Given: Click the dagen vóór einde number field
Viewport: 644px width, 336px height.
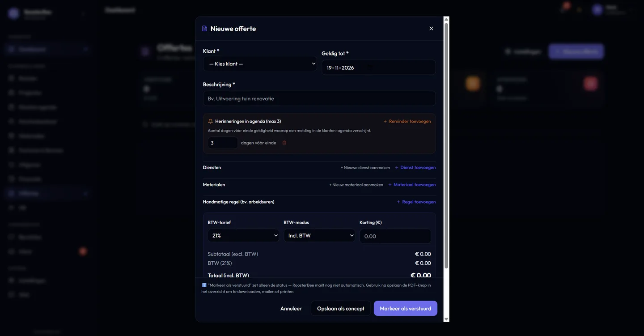Looking at the screenshot, I should coord(223,143).
